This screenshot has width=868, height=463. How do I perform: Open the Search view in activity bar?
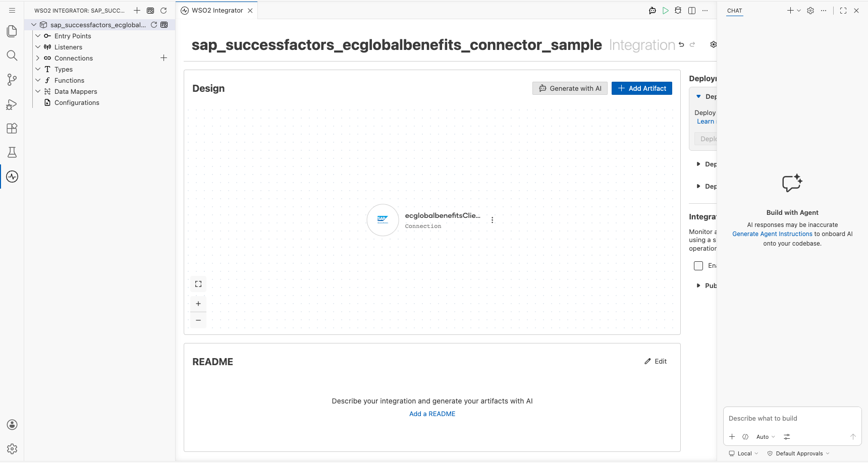coord(12,55)
